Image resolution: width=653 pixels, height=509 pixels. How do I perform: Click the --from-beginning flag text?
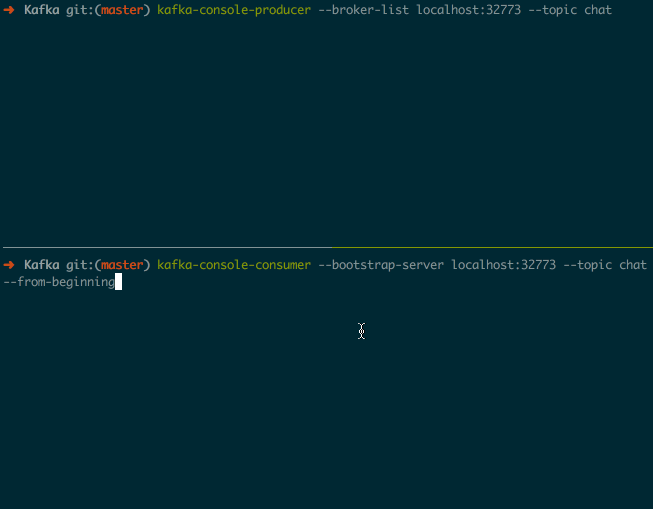pos(59,282)
